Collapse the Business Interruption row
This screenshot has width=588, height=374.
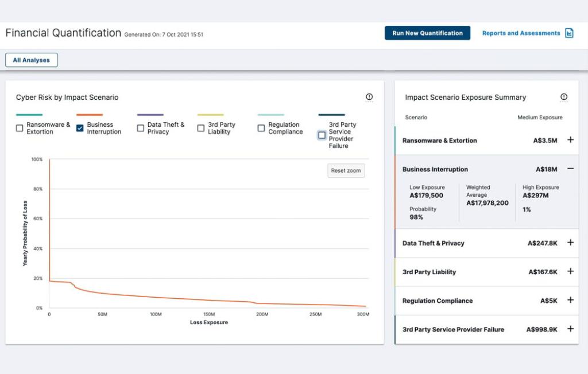(570, 169)
